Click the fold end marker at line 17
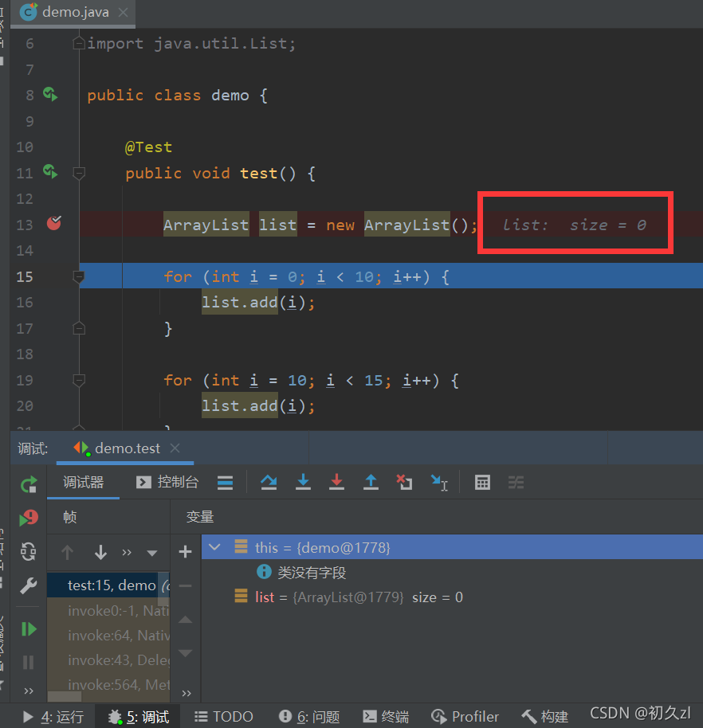Image resolution: width=703 pixels, height=728 pixels. [x=79, y=328]
